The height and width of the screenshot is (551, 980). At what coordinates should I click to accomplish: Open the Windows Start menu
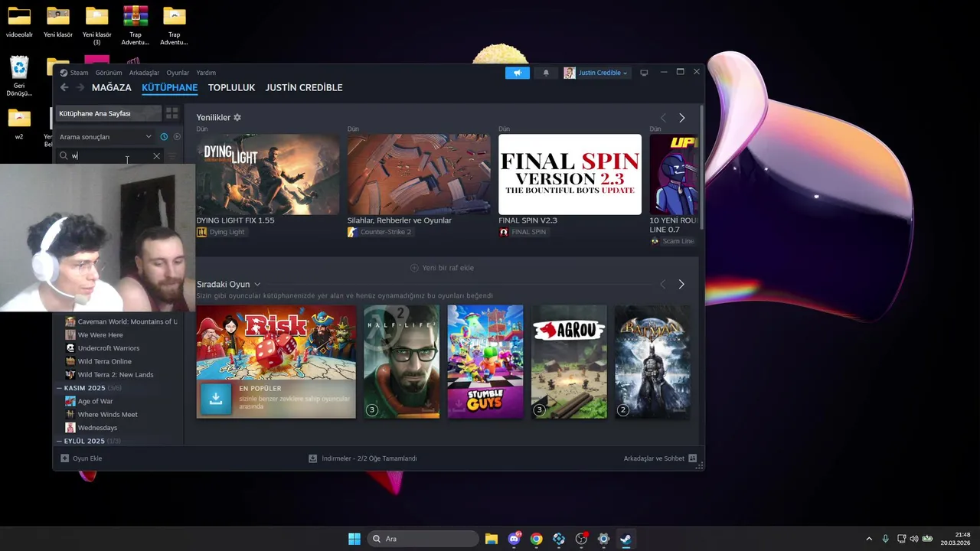pos(354,539)
